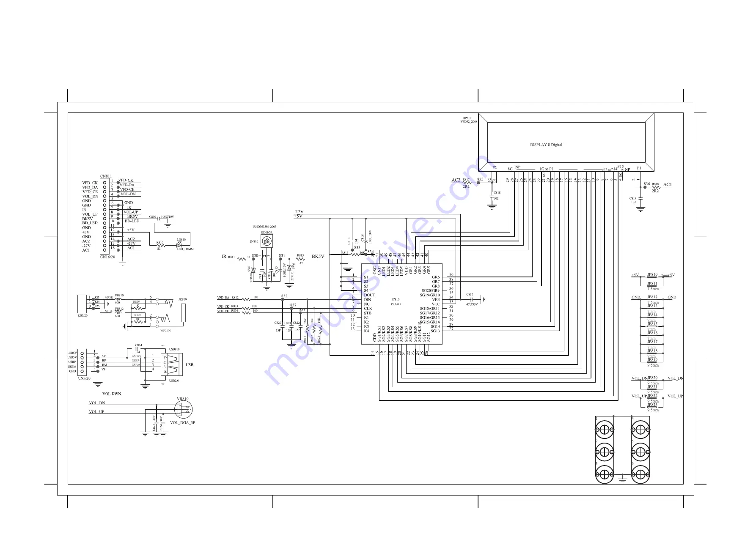Select mounting hole number 3
This screenshot has width=756, height=534.
pyautogui.click(x=604, y=475)
